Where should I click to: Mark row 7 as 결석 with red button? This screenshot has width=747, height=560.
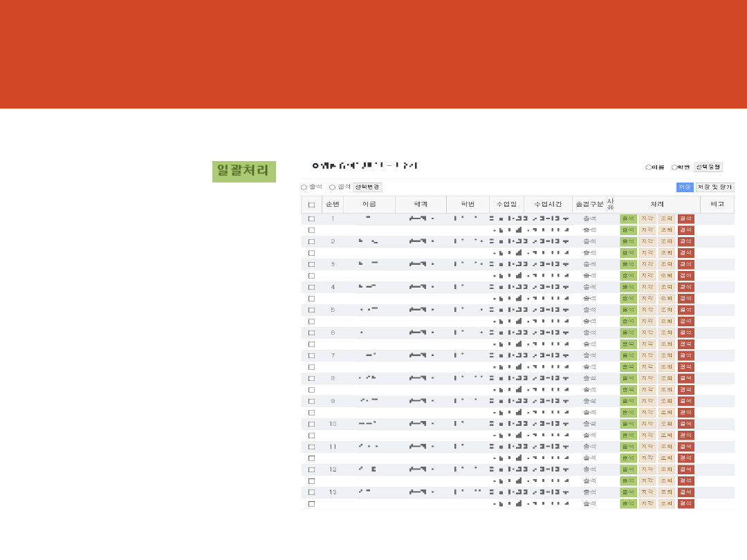coord(685,355)
